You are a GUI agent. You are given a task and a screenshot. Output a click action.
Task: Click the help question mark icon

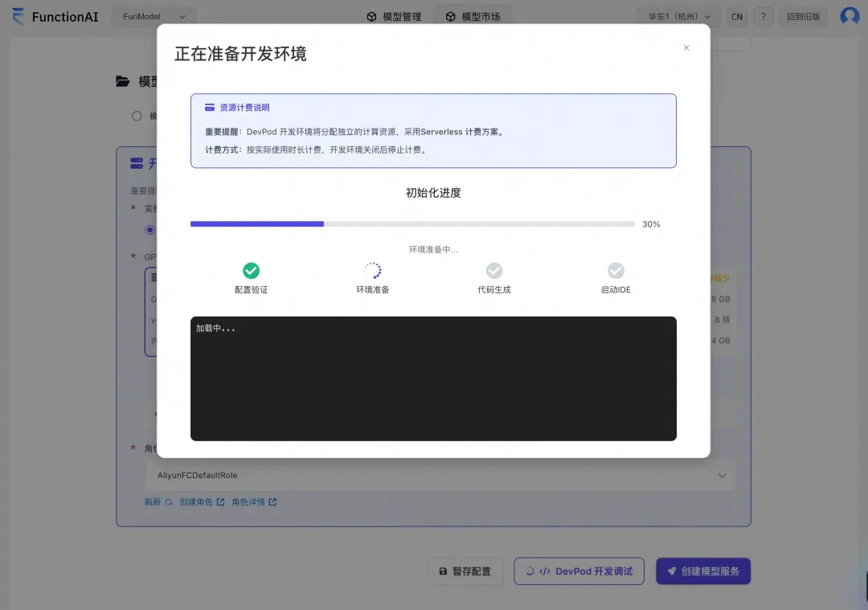point(764,16)
